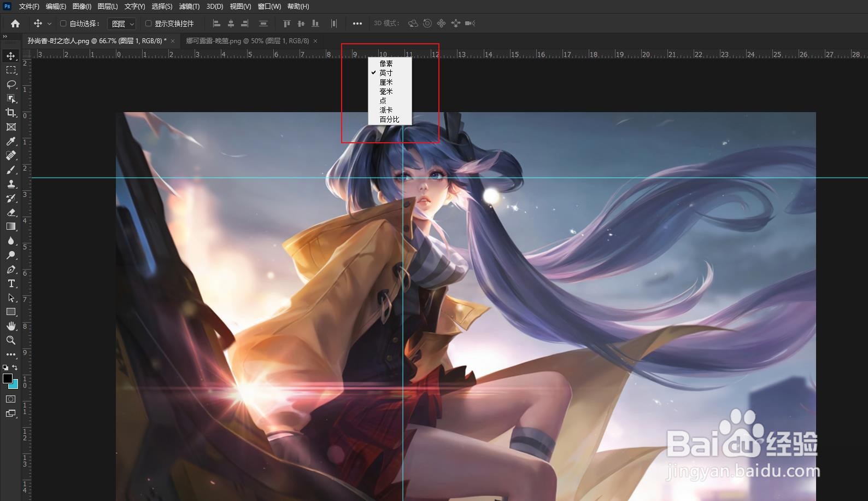Open the Edit Toolbar three-dots button

pos(11,354)
